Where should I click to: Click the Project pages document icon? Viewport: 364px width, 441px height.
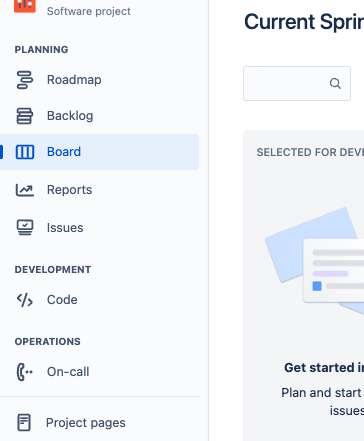[x=24, y=422]
